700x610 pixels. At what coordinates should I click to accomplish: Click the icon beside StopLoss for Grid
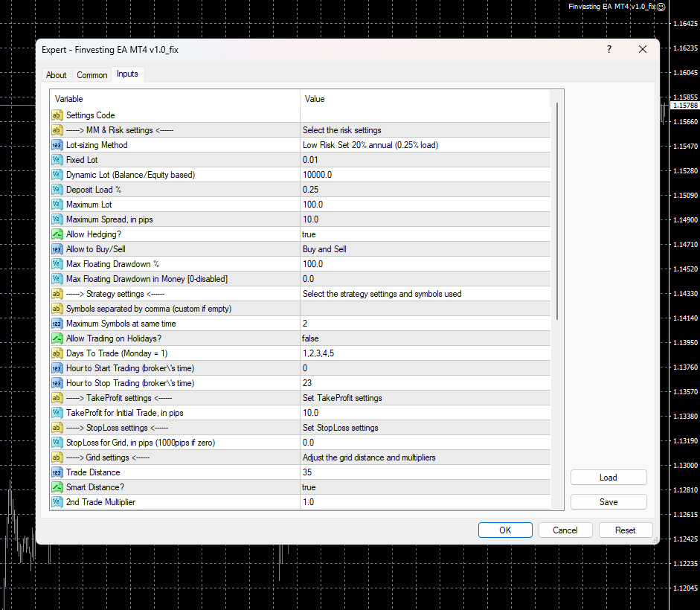click(57, 443)
